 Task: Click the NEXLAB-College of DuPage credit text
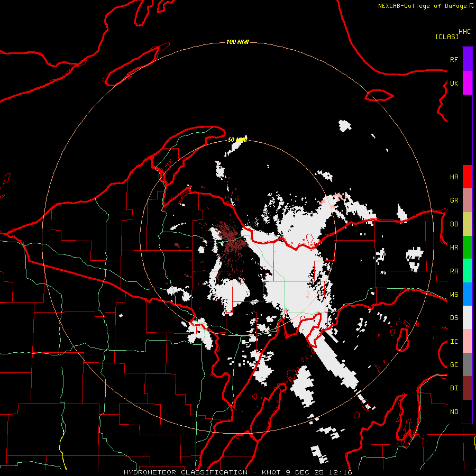(422, 6)
